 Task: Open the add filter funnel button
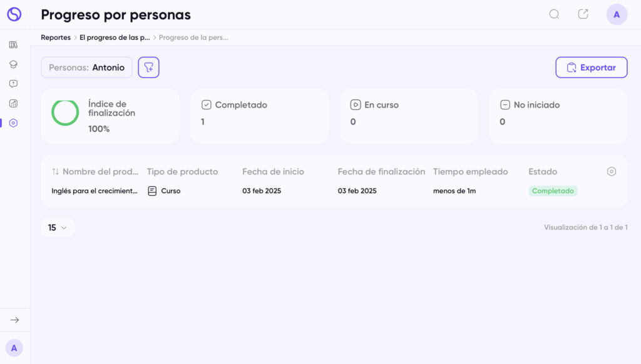pyautogui.click(x=149, y=68)
